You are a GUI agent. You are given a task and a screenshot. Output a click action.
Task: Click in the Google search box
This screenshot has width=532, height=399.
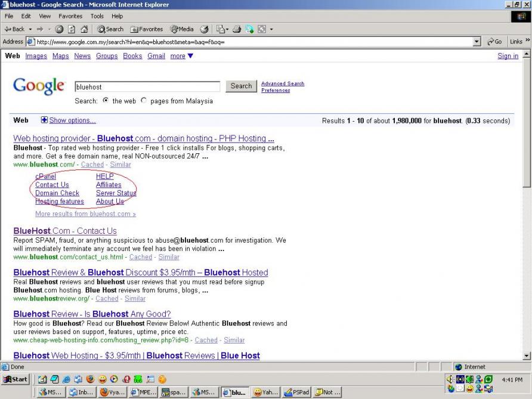147,86
